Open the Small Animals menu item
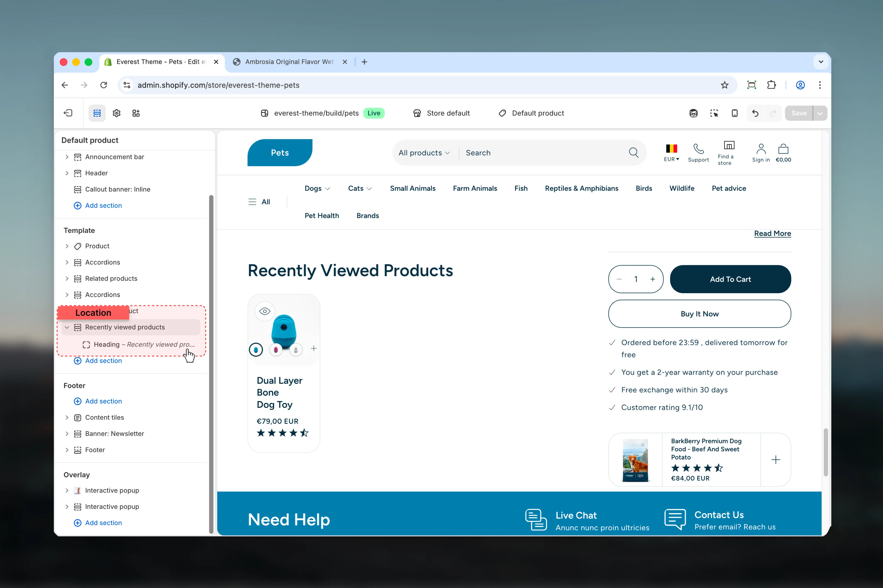883x588 pixels. [x=412, y=188]
